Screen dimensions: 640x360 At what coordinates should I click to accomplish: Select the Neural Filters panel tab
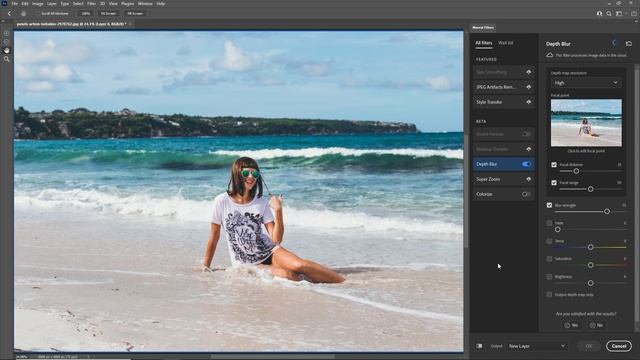point(483,28)
